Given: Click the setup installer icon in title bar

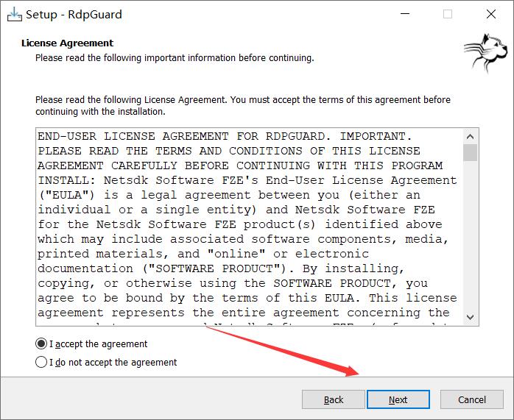Looking at the screenshot, I should (x=15, y=15).
